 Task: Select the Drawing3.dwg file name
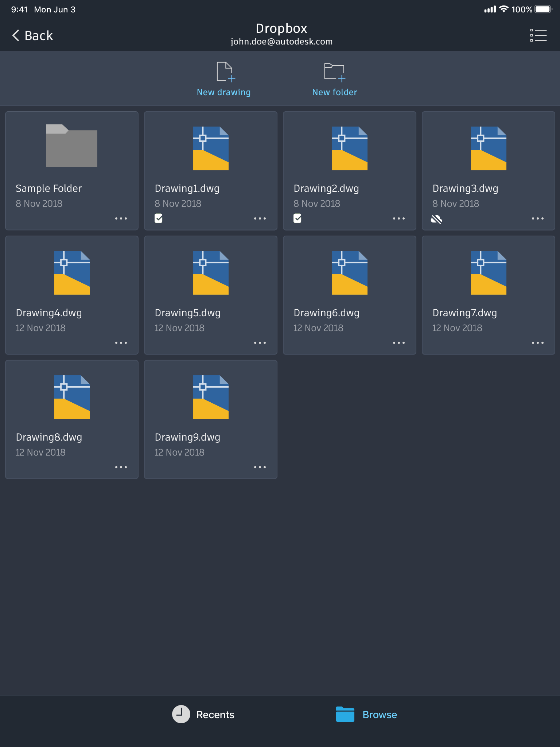(x=465, y=189)
